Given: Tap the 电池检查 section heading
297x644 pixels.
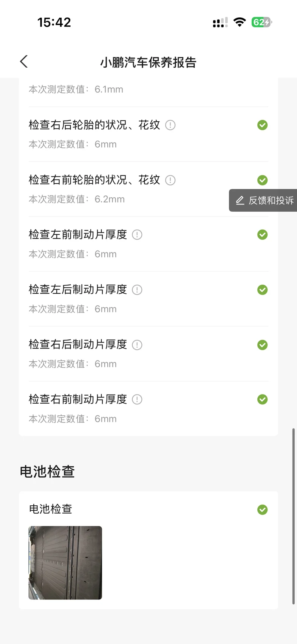Looking at the screenshot, I should [x=47, y=472].
